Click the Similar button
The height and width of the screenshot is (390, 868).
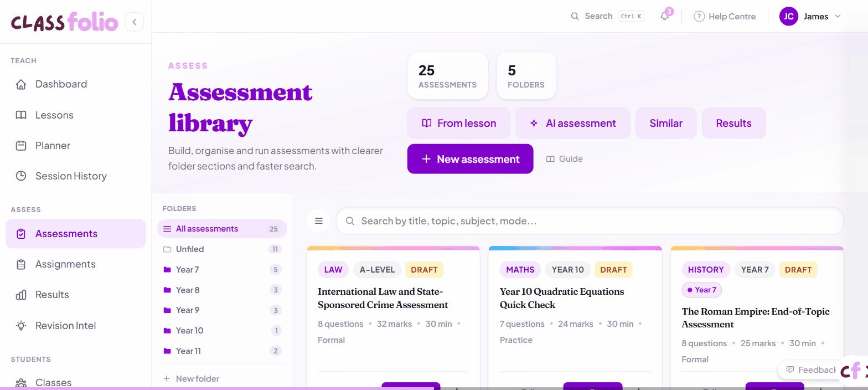666,123
